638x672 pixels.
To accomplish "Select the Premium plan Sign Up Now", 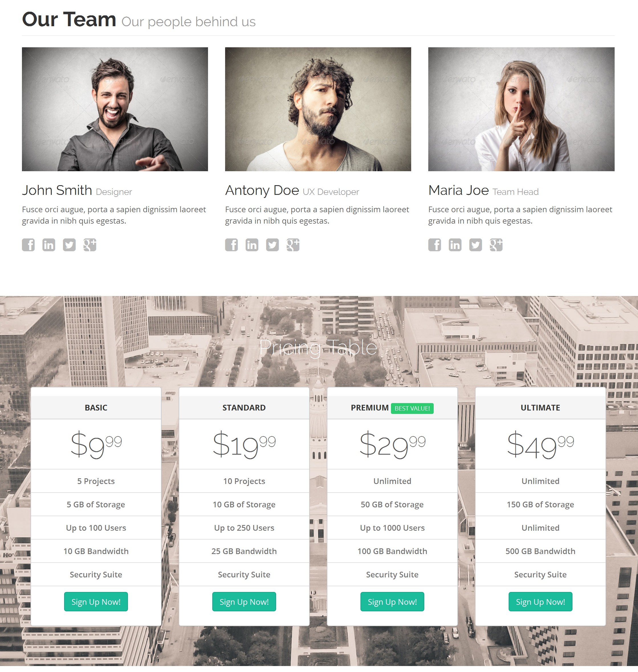I will point(392,601).
